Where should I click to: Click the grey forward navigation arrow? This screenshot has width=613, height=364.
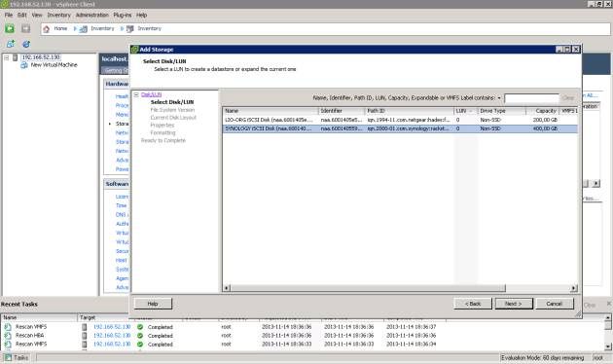coord(25,28)
